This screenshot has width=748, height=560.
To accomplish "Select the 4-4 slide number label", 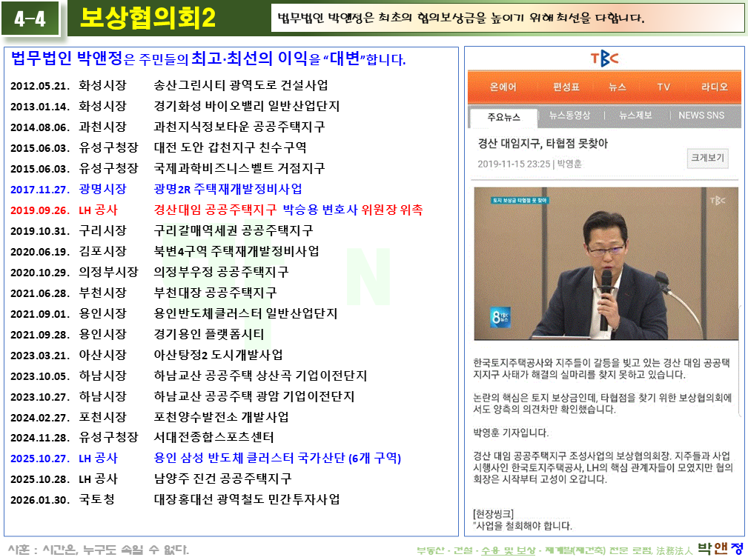I will pos(30,19).
